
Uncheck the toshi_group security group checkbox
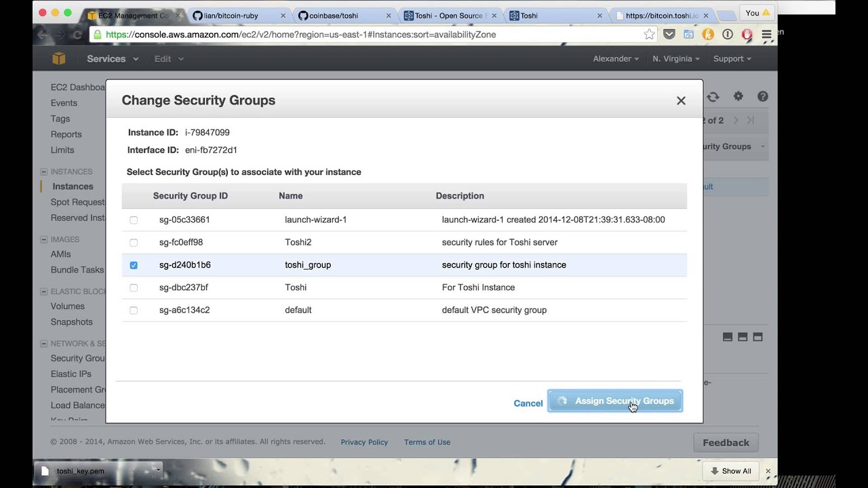pyautogui.click(x=134, y=265)
